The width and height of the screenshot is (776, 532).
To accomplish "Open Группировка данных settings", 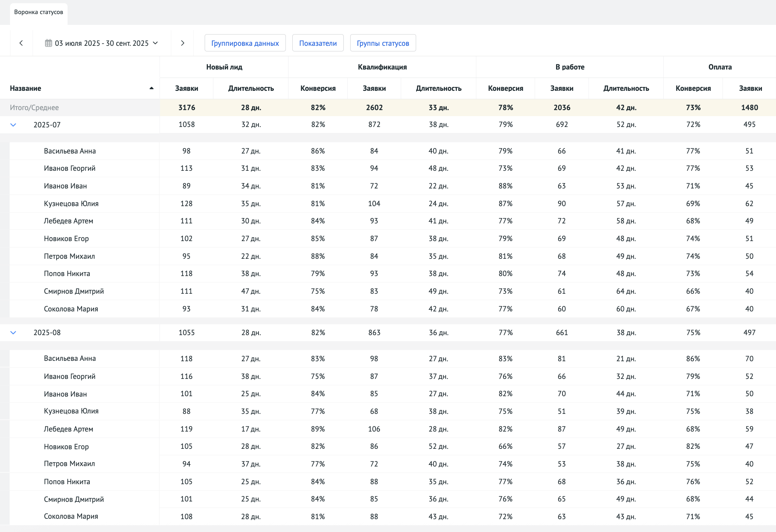I will coord(245,43).
